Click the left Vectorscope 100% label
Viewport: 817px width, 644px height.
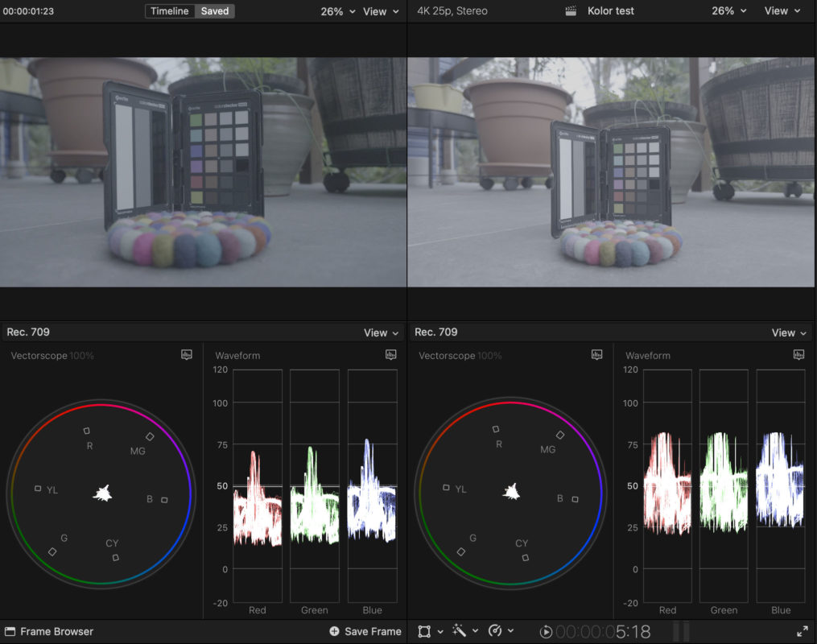point(52,356)
